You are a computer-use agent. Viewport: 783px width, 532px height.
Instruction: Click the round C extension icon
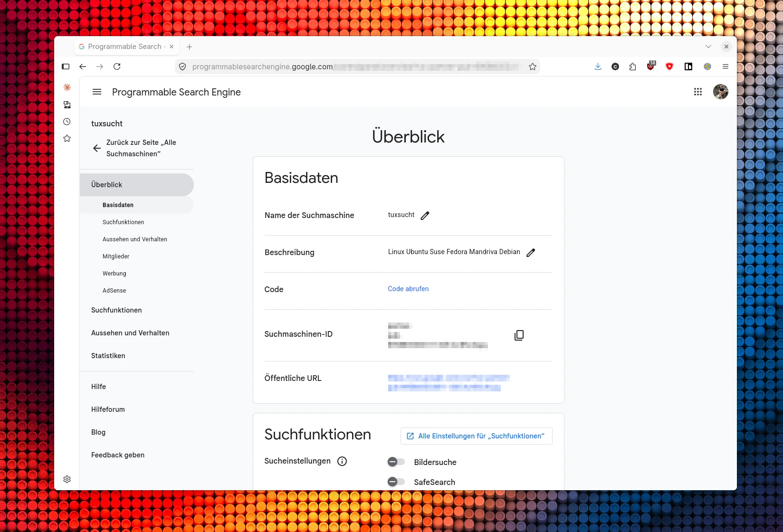pos(615,66)
